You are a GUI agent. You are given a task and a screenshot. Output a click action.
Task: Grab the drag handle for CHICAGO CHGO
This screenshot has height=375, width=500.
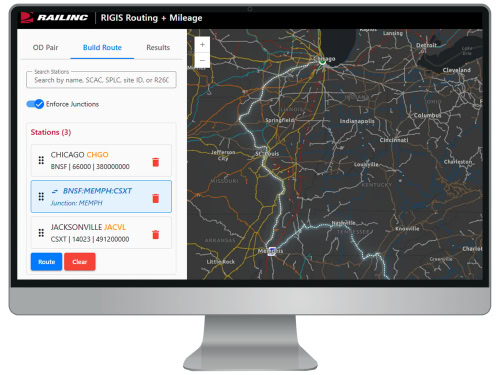tap(41, 160)
